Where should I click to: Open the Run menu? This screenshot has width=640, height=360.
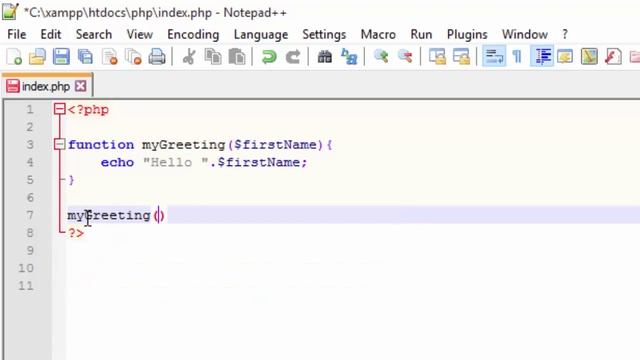tap(421, 34)
